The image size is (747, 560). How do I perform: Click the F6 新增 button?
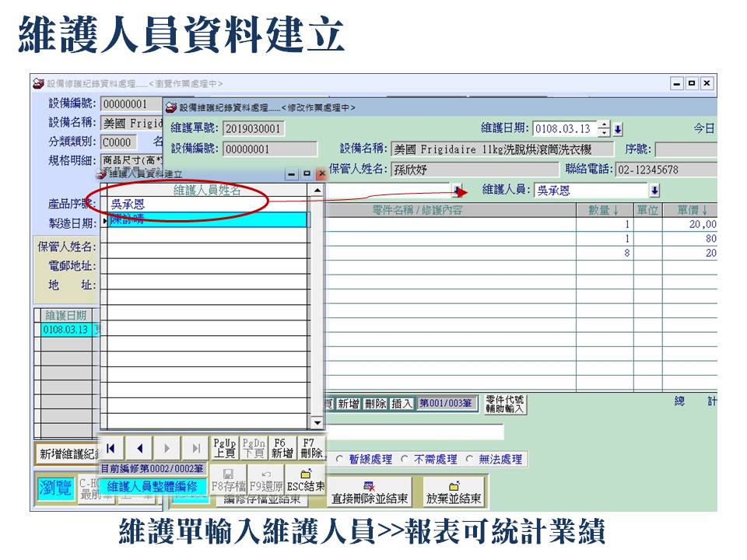pyautogui.click(x=283, y=448)
